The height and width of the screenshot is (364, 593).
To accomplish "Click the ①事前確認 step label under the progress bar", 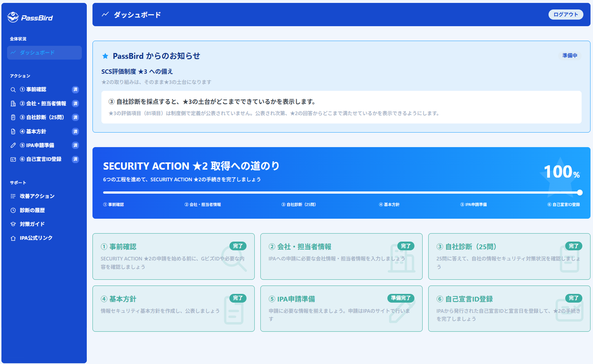I will tap(113, 204).
